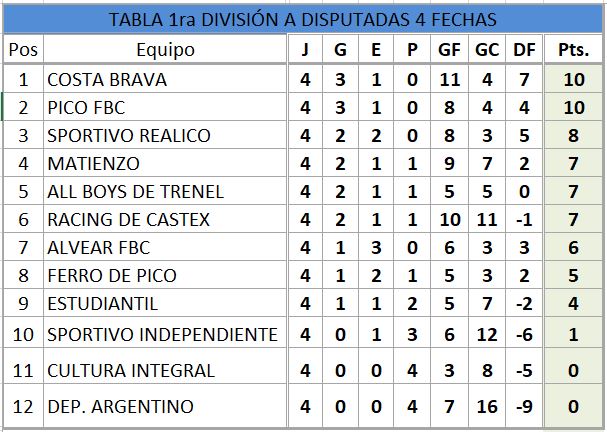Select DEP. ARGENTINO's goal difference cell -9
The height and width of the screenshot is (432, 607).
(x=522, y=407)
